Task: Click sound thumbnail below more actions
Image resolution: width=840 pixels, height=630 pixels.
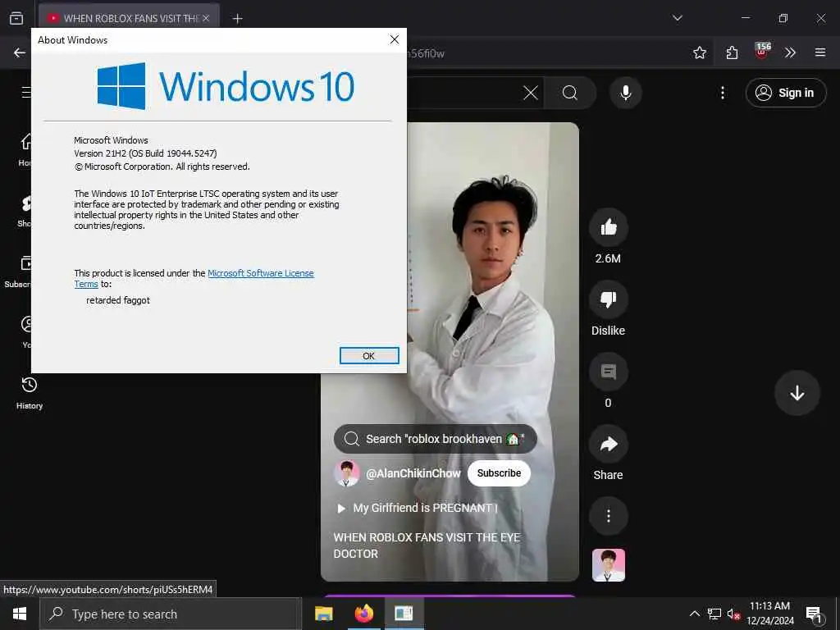Action: click(x=608, y=565)
